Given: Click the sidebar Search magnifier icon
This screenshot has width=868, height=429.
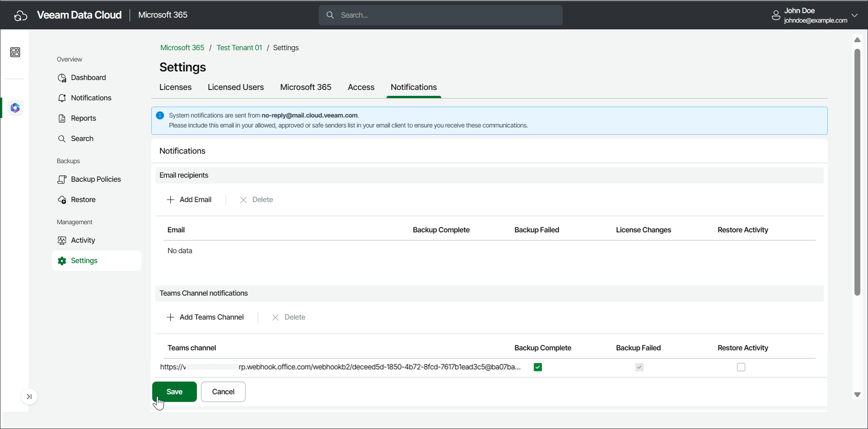Looking at the screenshot, I should 62,139.
